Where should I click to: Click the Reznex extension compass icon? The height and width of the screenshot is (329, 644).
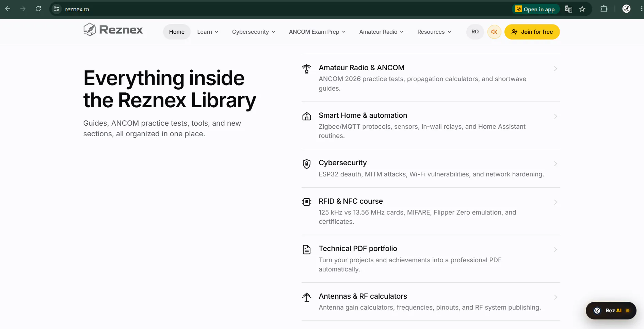[x=626, y=9]
